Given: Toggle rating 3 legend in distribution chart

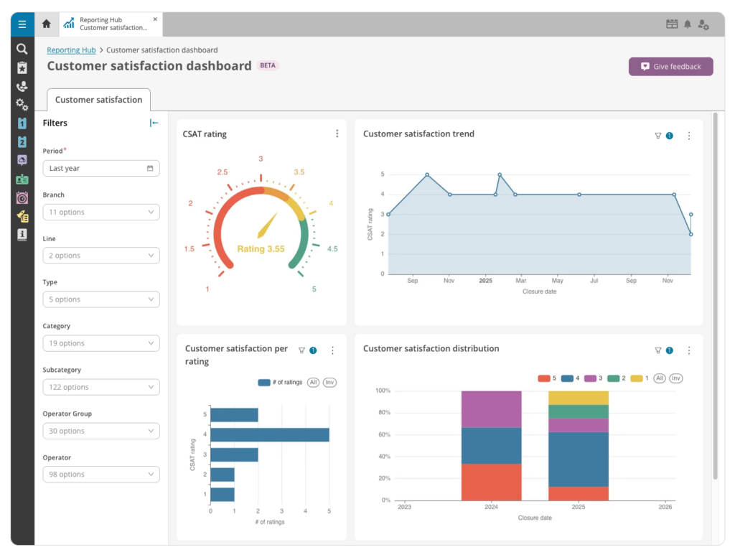Looking at the screenshot, I should [593, 378].
